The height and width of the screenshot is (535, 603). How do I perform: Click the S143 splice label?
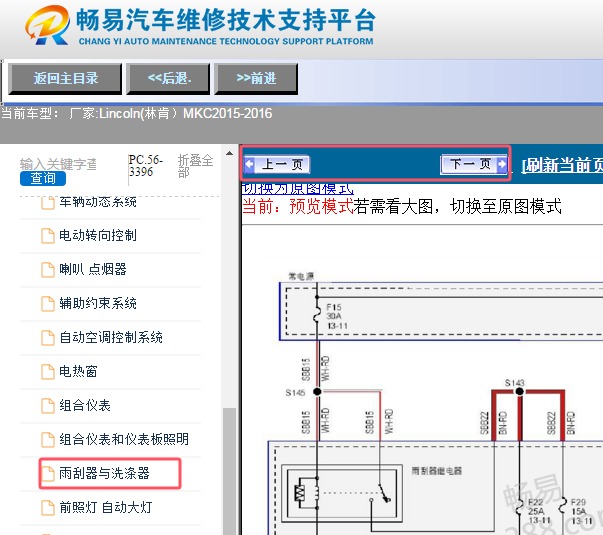coord(515,383)
